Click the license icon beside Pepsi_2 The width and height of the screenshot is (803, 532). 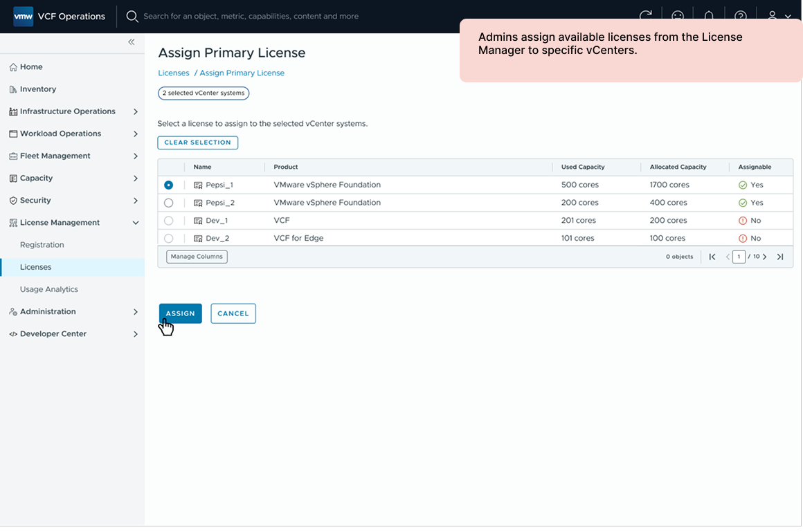click(x=198, y=203)
